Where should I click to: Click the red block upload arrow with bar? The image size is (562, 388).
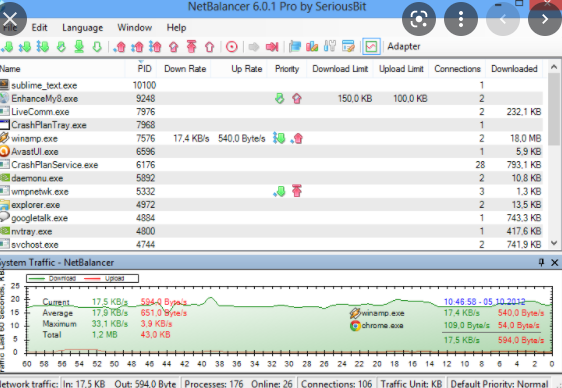192,47
